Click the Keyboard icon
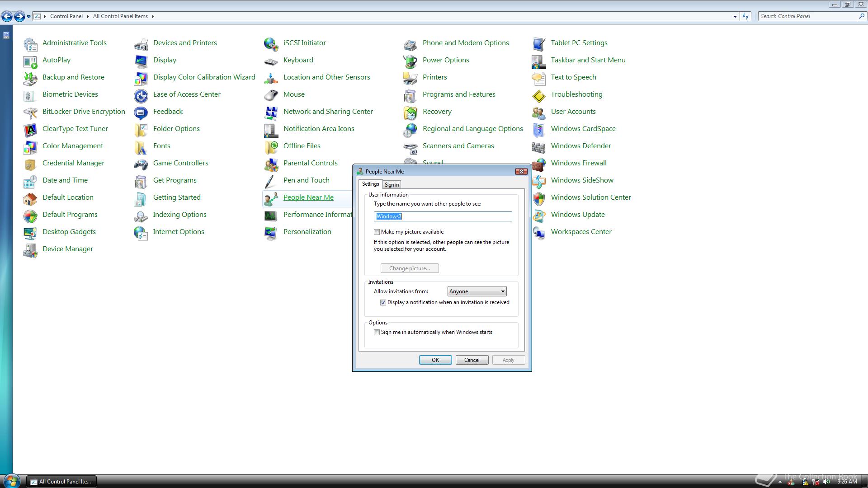This screenshot has width=868, height=488. click(271, 61)
